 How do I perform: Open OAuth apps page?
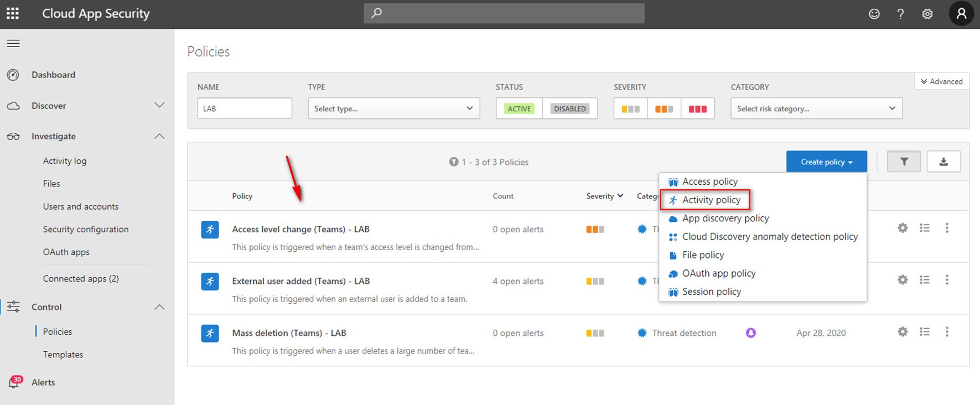click(66, 252)
